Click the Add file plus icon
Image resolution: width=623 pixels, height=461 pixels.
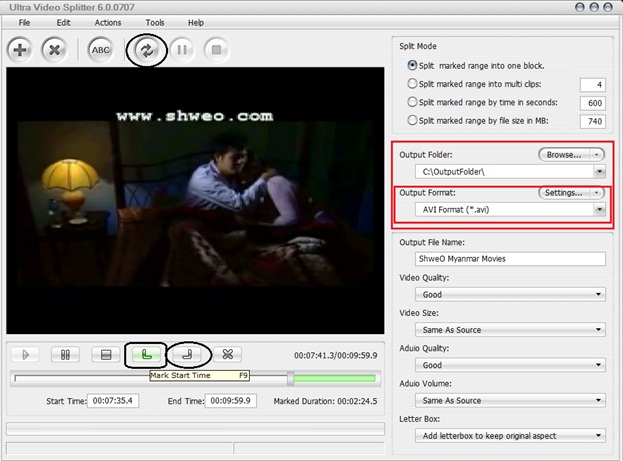tap(19, 50)
